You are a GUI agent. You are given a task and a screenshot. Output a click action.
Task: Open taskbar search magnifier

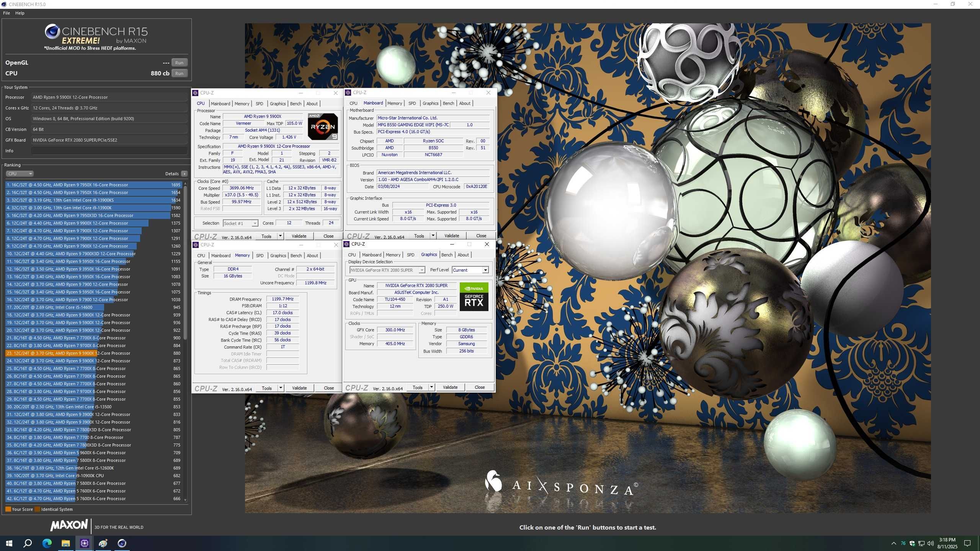pyautogui.click(x=28, y=543)
